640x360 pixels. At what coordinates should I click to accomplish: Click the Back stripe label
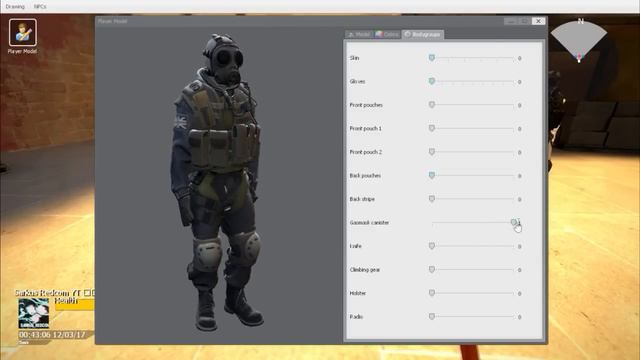[362, 199]
